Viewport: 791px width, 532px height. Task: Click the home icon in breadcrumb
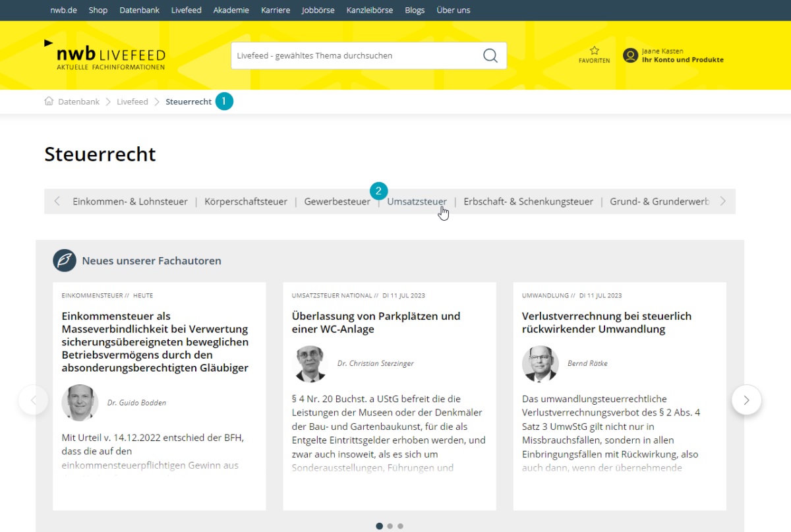tap(49, 102)
